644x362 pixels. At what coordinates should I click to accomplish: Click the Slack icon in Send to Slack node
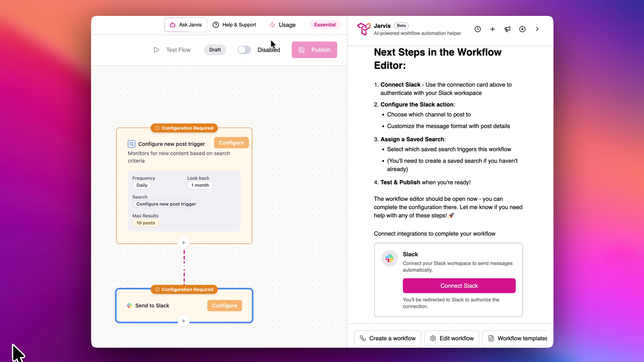pyautogui.click(x=129, y=306)
